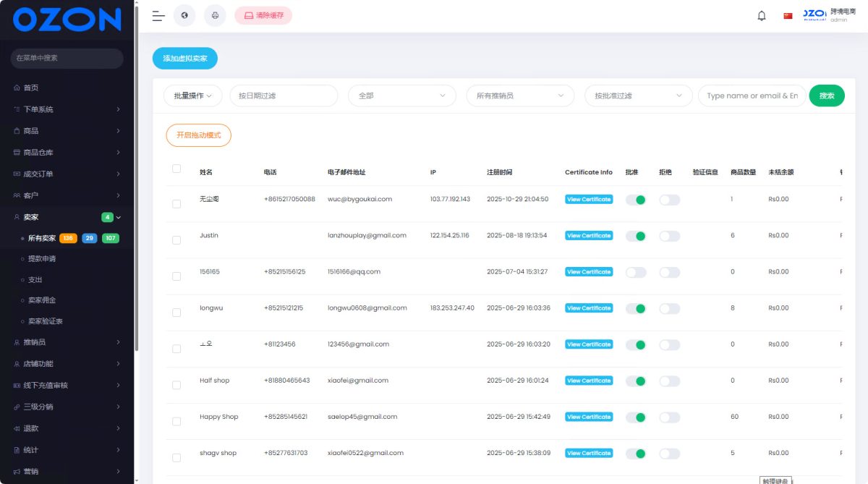The height and width of the screenshot is (484, 868).
Task: Open the 支出 submenu item
Action: pos(35,279)
